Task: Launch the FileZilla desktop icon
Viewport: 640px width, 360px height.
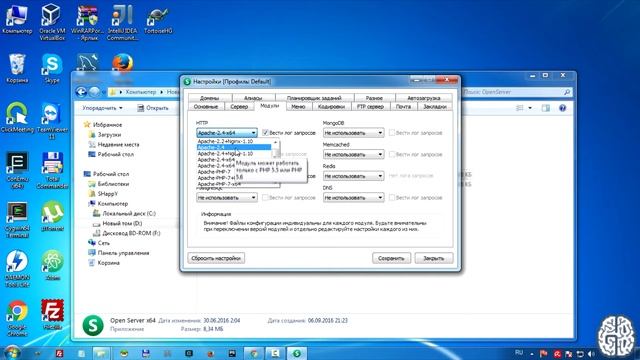Action: [52, 315]
